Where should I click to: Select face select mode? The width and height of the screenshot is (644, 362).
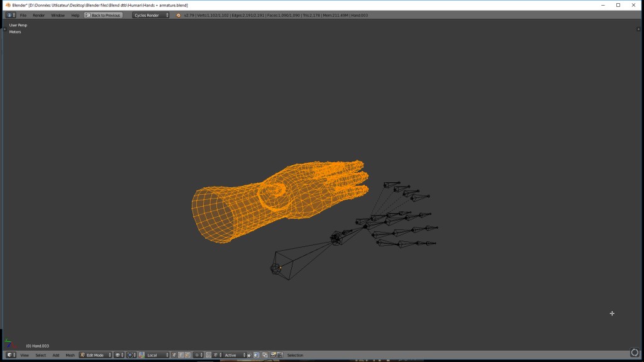click(187, 355)
